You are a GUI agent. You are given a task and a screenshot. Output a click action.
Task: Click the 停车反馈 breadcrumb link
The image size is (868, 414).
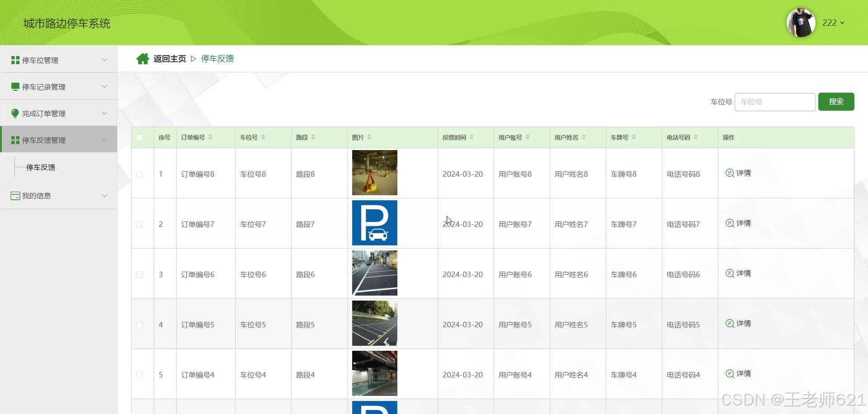point(217,59)
